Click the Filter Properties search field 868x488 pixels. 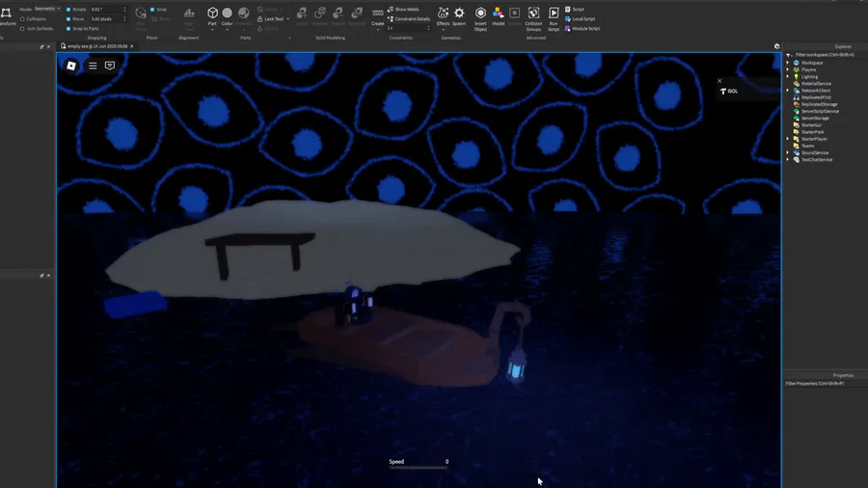(825, 384)
